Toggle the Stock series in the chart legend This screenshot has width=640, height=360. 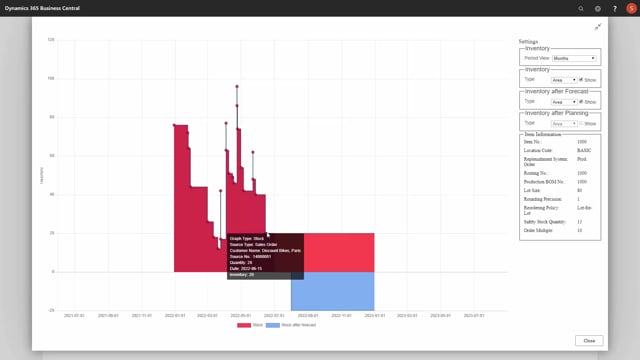click(250, 325)
